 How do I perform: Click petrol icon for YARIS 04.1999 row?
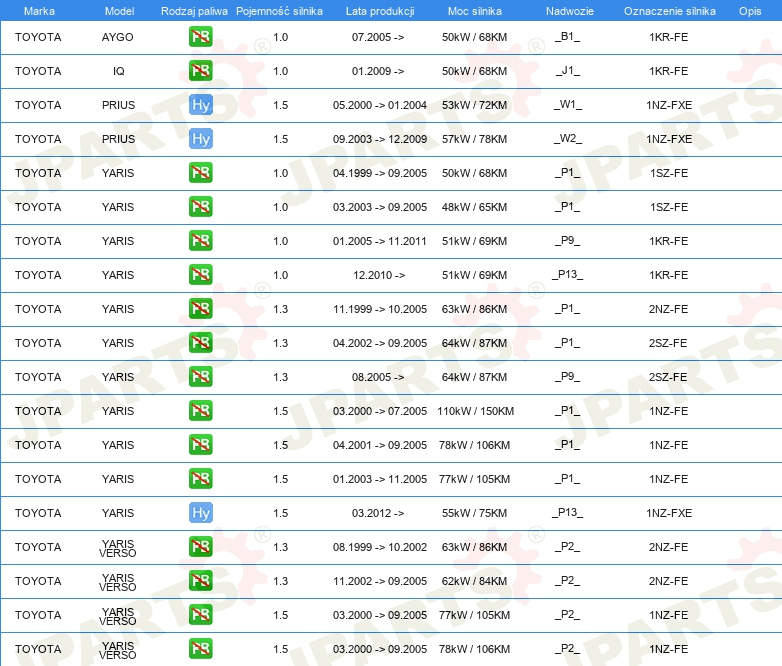(200, 173)
